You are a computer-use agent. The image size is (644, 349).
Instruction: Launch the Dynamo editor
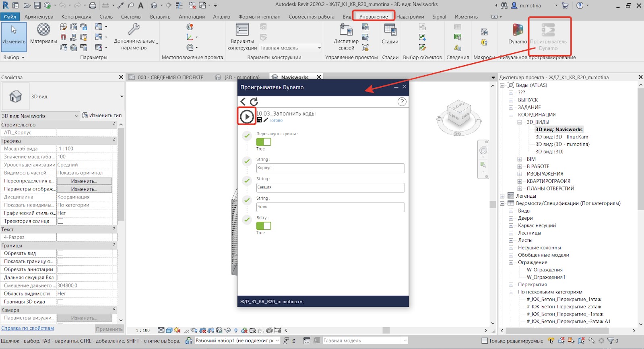[x=518, y=34]
